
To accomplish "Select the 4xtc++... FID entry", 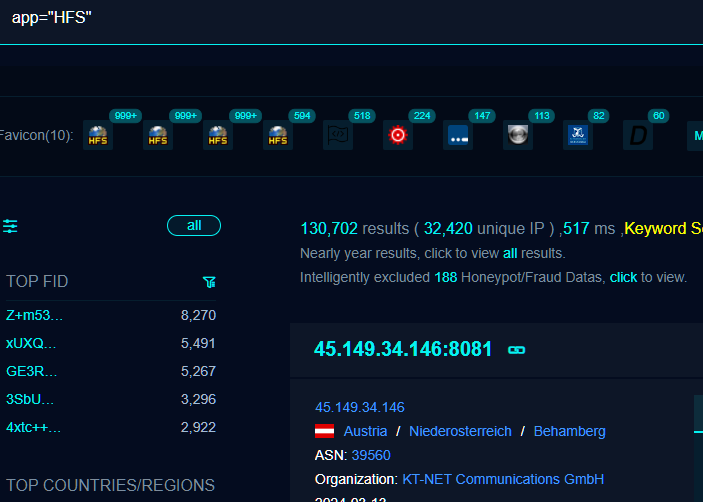I will (x=34, y=427).
